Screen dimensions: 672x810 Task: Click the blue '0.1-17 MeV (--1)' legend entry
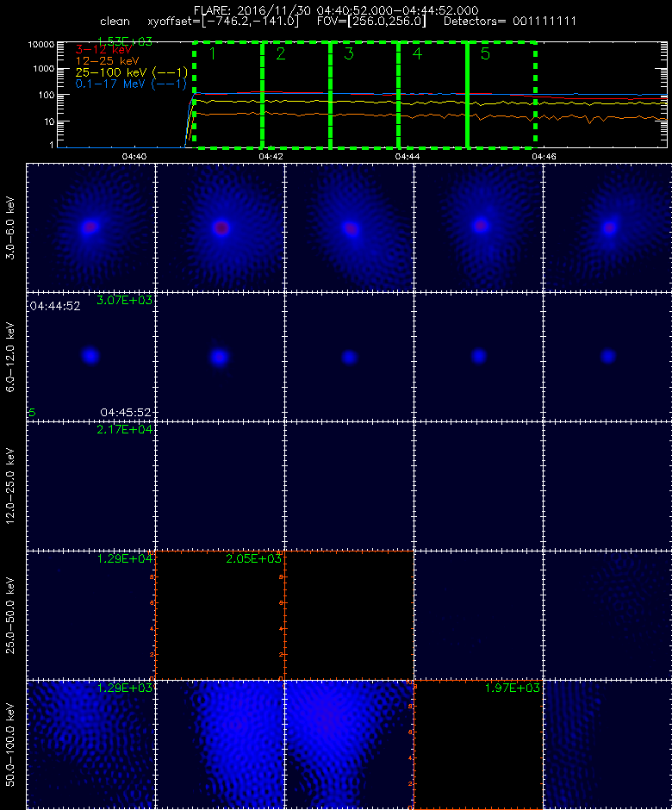click(x=131, y=84)
